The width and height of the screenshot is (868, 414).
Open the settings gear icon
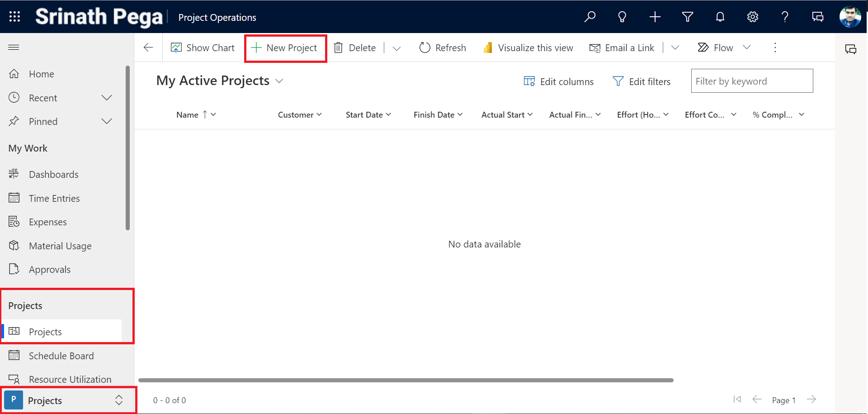[752, 17]
